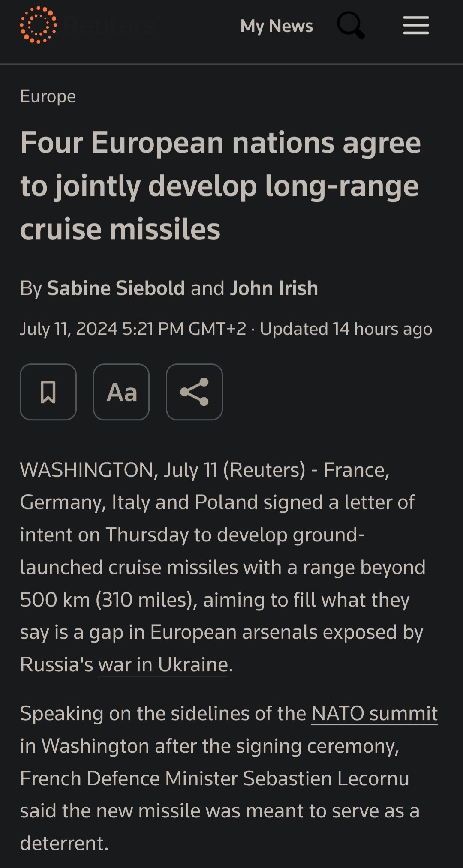View author John Irish's profile
Image resolution: width=463 pixels, height=868 pixels.
274,288
